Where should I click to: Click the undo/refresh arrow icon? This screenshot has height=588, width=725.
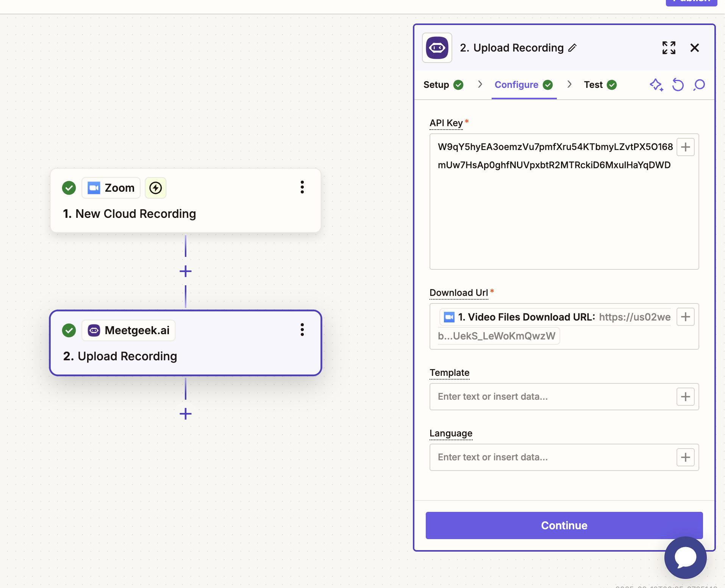pos(678,85)
